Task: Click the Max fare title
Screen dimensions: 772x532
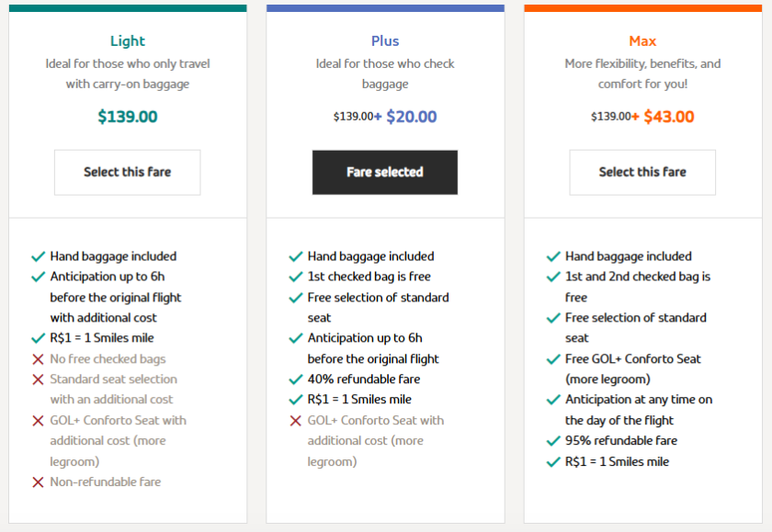Action: click(641, 40)
